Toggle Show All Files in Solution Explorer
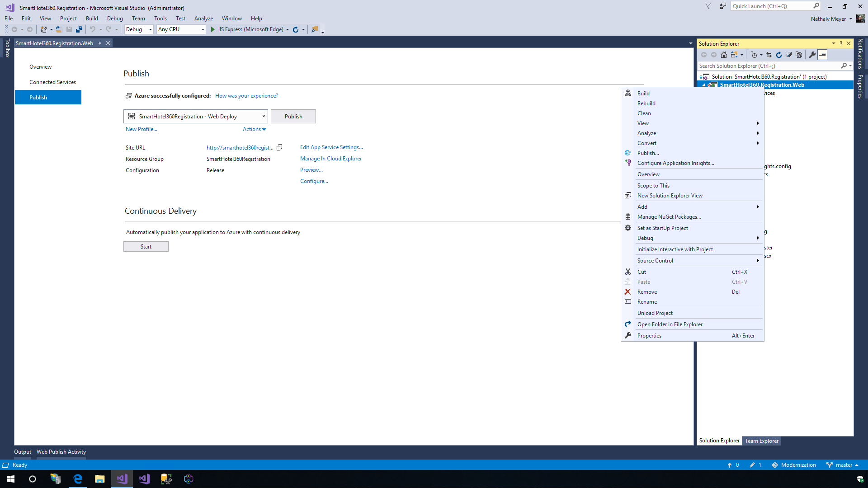Viewport: 868px width, 488px height. click(799, 55)
